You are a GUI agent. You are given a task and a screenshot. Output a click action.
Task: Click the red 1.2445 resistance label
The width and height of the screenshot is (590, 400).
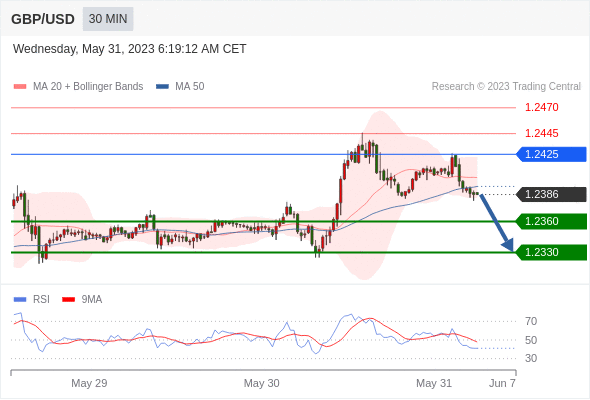(541, 133)
